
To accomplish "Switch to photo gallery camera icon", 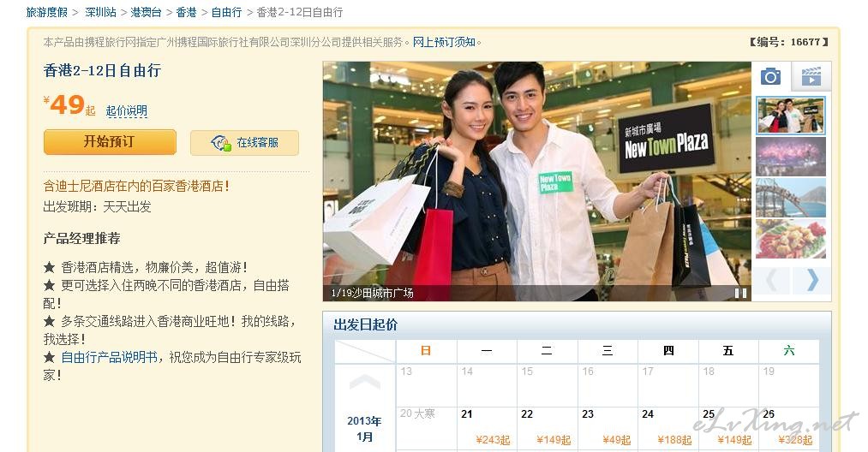I will coord(770,76).
